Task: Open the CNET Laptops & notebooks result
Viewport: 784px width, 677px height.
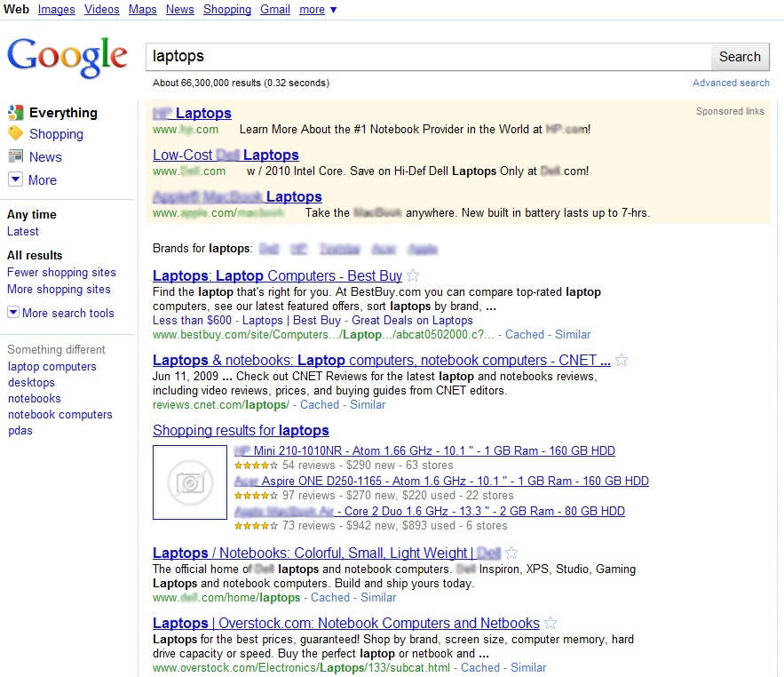Action: click(382, 360)
